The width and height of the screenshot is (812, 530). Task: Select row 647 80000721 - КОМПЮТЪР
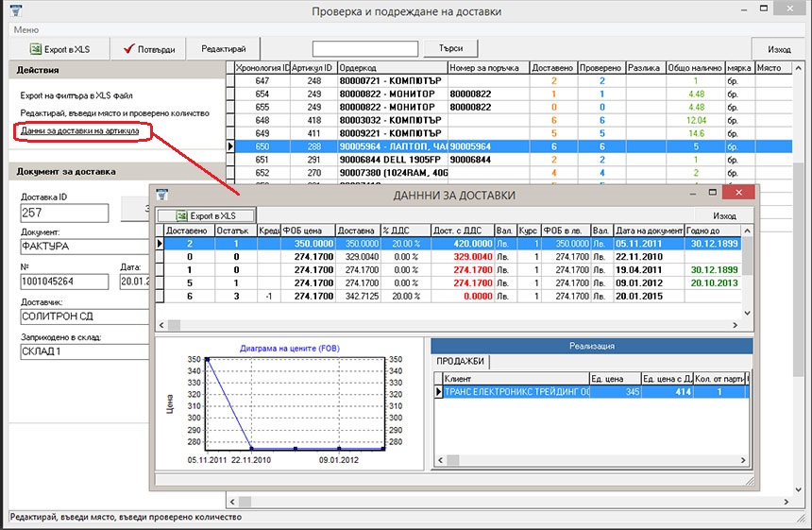coord(510,81)
